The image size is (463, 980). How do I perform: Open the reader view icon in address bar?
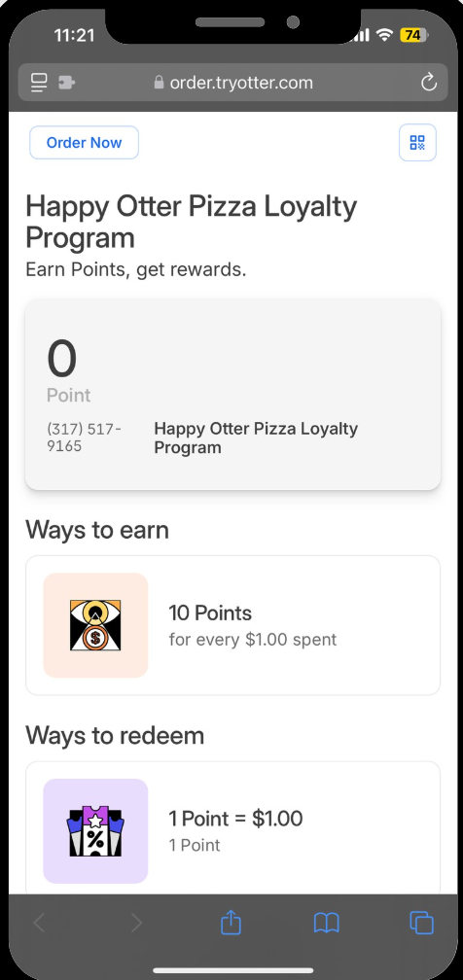click(x=39, y=83)
